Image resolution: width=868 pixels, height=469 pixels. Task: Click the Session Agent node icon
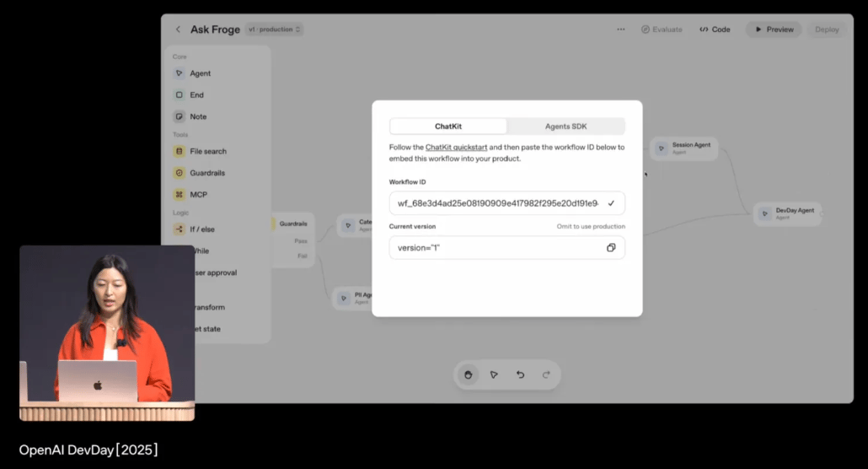pos(661,148)
